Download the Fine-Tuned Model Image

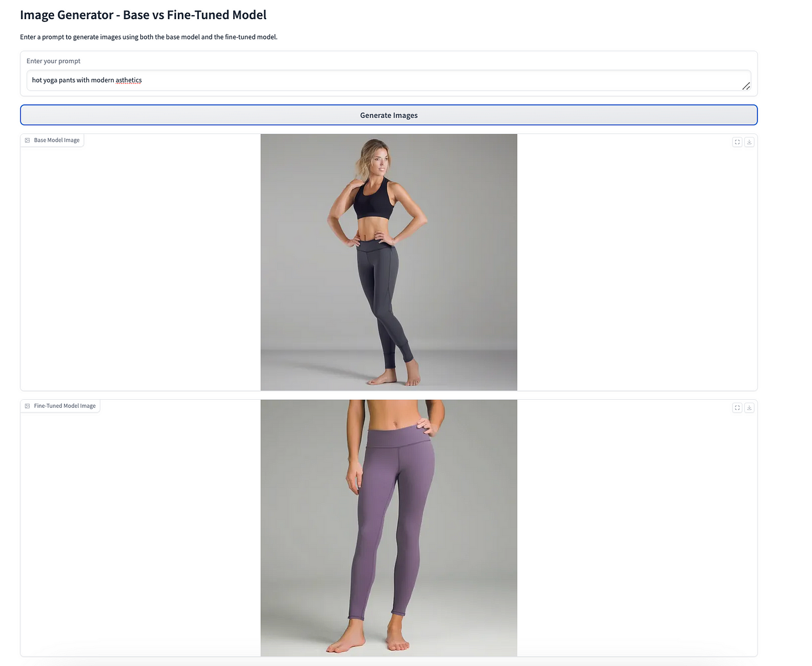(749, 407)
